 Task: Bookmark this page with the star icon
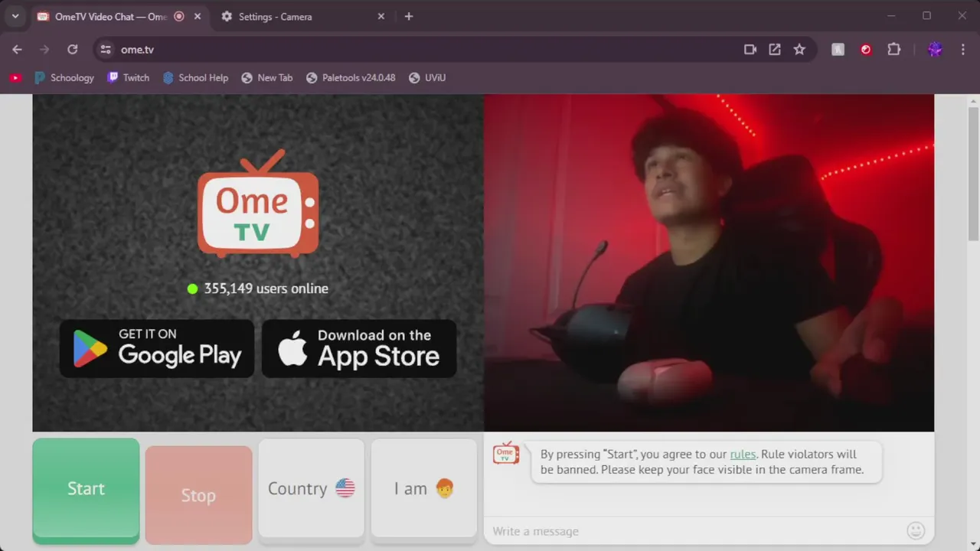(x=799, y=49)
